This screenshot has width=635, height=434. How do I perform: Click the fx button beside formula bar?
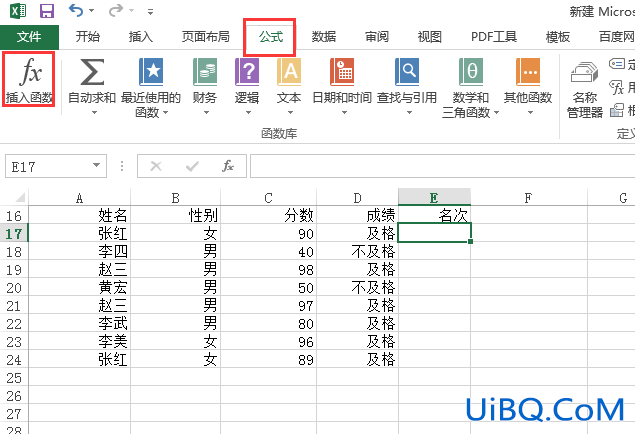click(228, 166)
